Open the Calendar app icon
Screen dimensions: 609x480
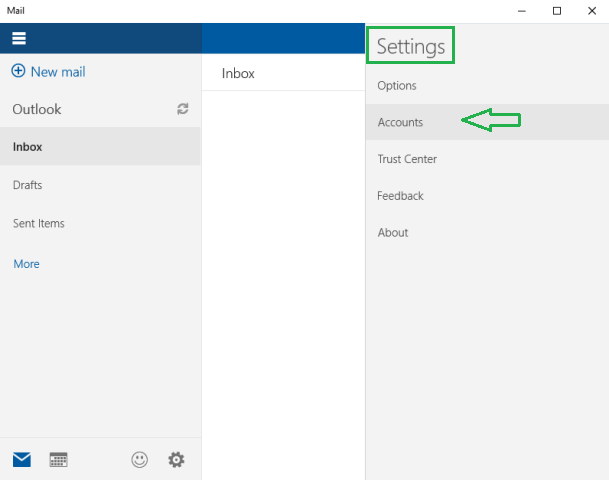point(59,459)
